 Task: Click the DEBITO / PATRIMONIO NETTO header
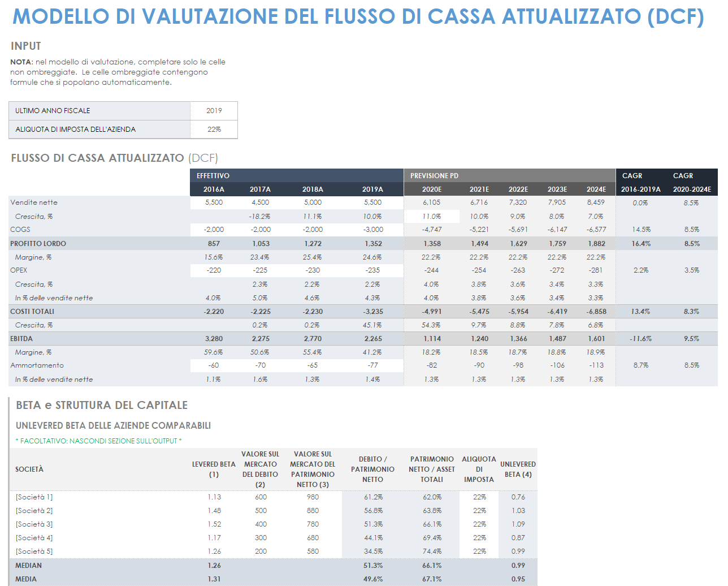372,469
